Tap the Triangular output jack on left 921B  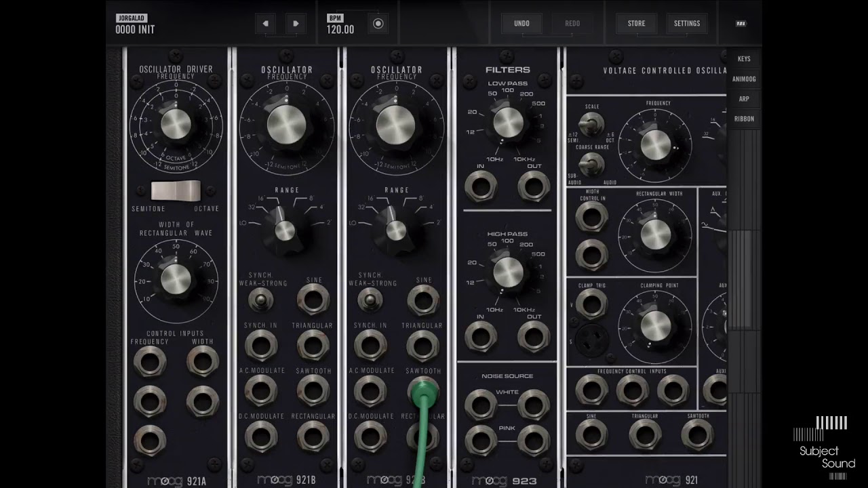click(x=313, y=345)
